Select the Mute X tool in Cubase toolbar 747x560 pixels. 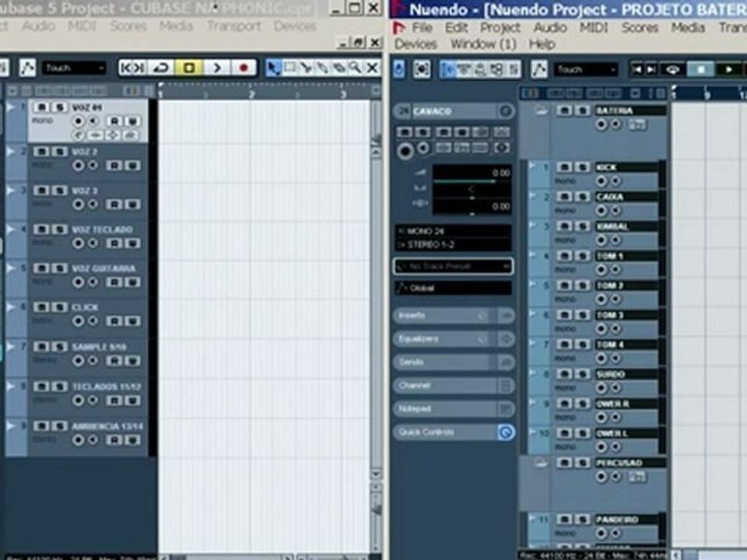pos(372,68)
